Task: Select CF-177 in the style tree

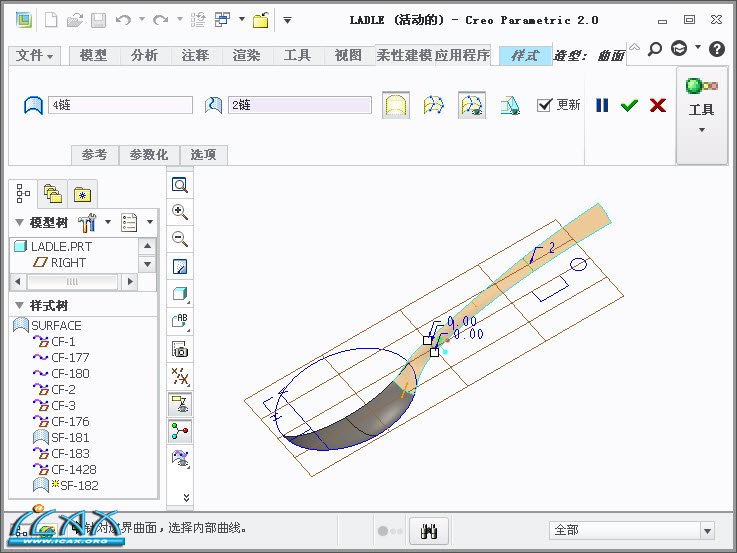Action: [70, 357]
